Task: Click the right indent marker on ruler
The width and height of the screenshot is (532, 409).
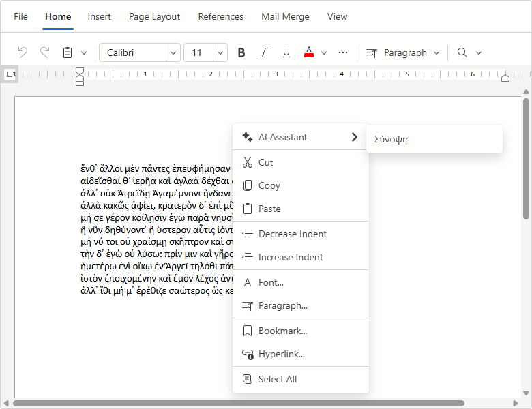Action: pos(505,78)
